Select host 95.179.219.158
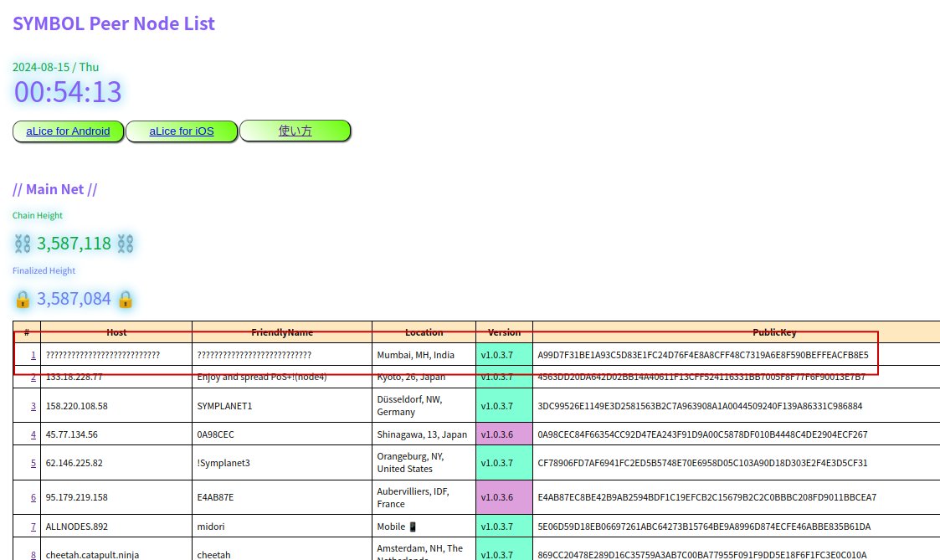The image size is (940, 560). 76,497
